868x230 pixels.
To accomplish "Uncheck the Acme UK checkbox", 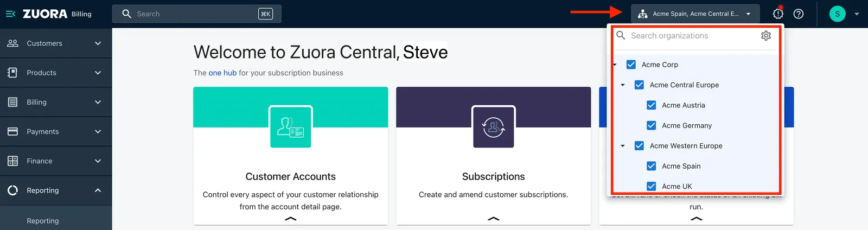I will tap(652, 186).
